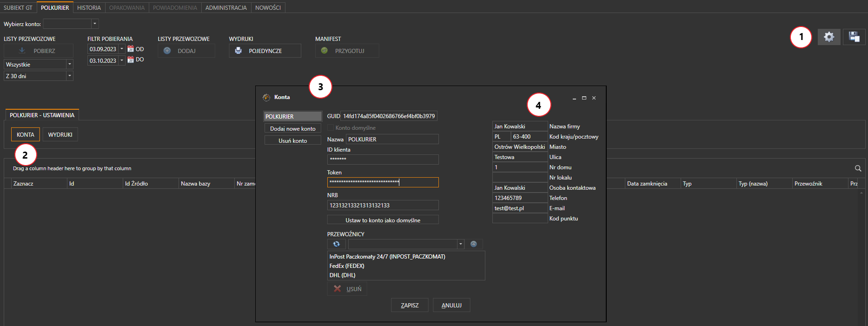868x326 pixels.
Task: Select FedEx (FEDEX) in carriers list
Action: 347,266
